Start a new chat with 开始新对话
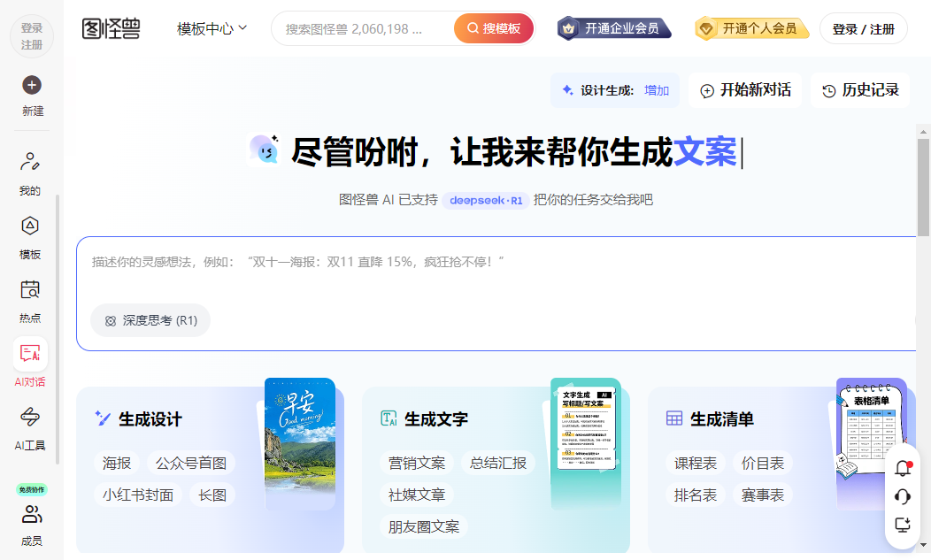Image resolution: width=931 pixels, height=560 pixels. pyautogui.click(x=746, y=90)
